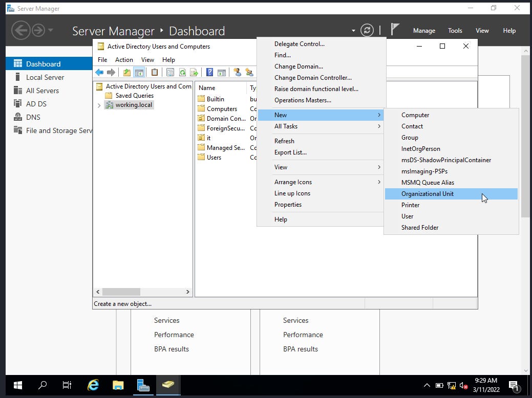This screenshot has height=398, width=532.
Task: Click the Export List toolbar icon
Action: click(x=194, y=72)
